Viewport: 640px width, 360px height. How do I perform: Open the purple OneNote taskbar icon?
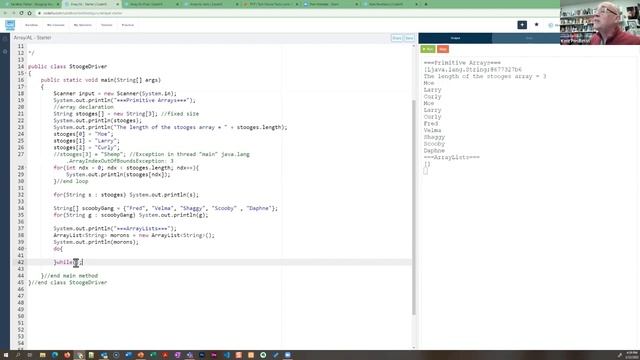177,355
